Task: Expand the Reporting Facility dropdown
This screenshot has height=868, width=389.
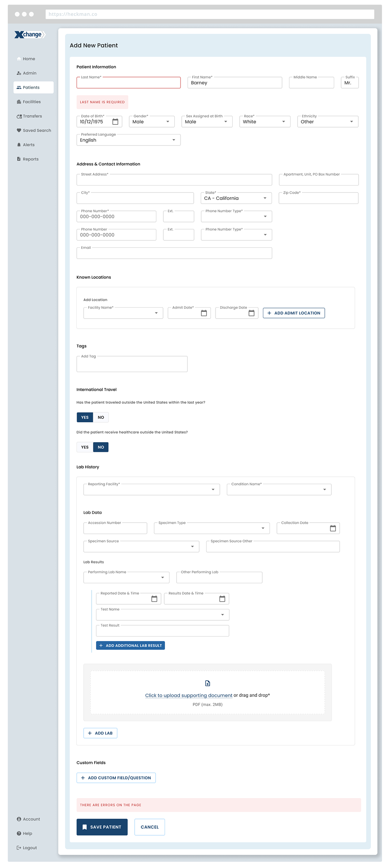Action: point(151,490)
